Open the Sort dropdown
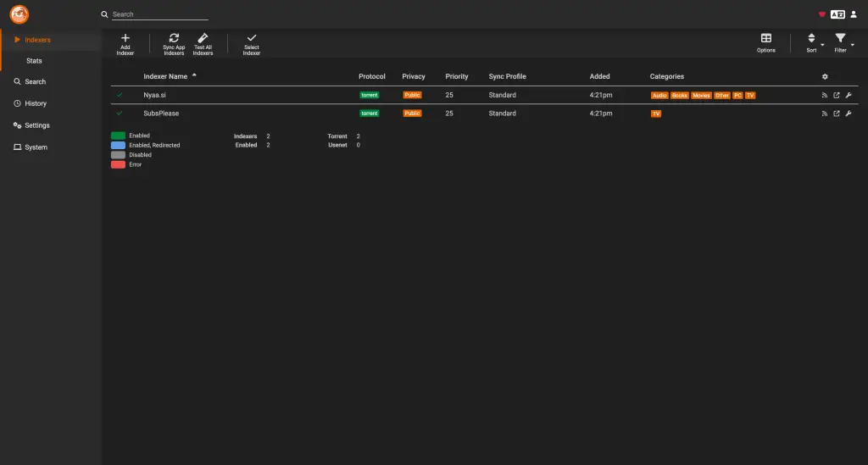Image resolution: width=868 pixels, height=465 pixels. click(813, 42)
